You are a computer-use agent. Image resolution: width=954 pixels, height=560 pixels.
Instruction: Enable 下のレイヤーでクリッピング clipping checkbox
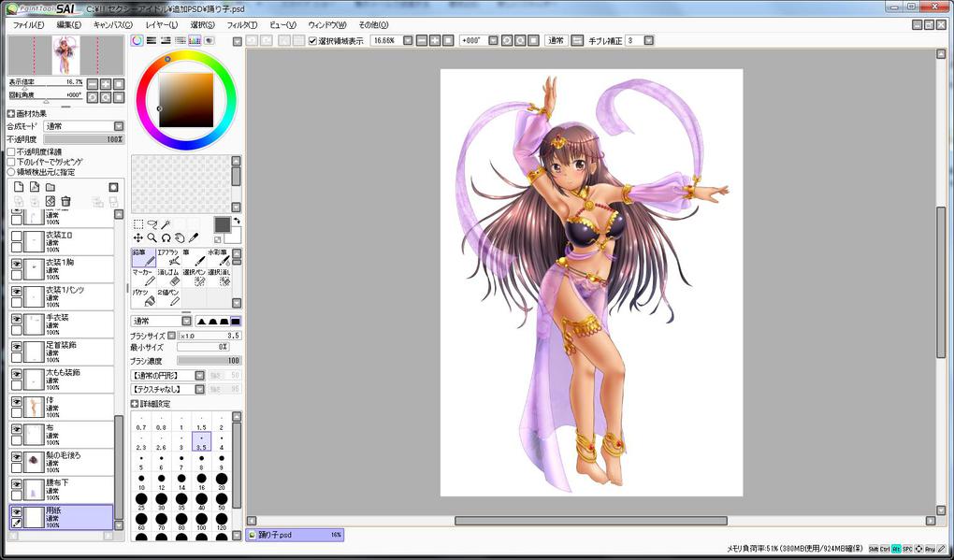(11, 163)
